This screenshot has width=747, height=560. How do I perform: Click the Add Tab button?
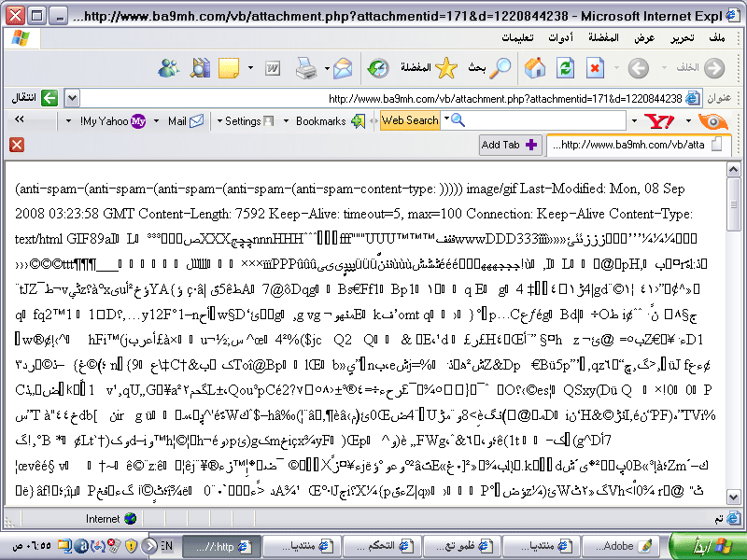tap(510, 145)
